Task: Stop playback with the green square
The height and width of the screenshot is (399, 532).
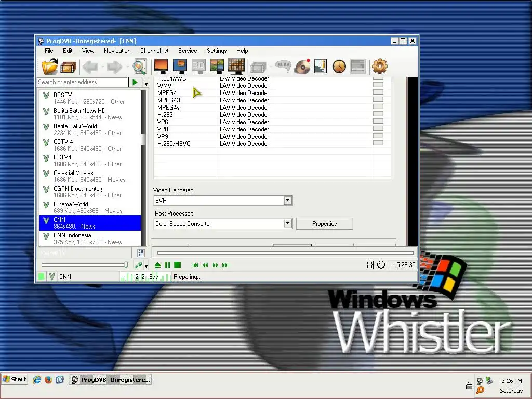Action: pos(178,265)
